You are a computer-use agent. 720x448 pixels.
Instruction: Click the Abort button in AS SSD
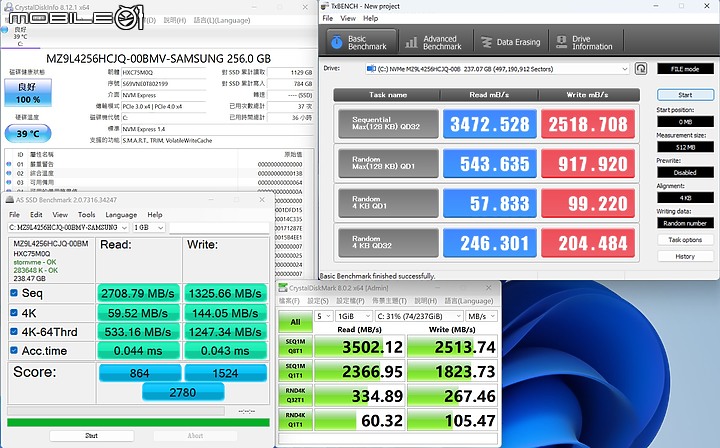[195, 436]
